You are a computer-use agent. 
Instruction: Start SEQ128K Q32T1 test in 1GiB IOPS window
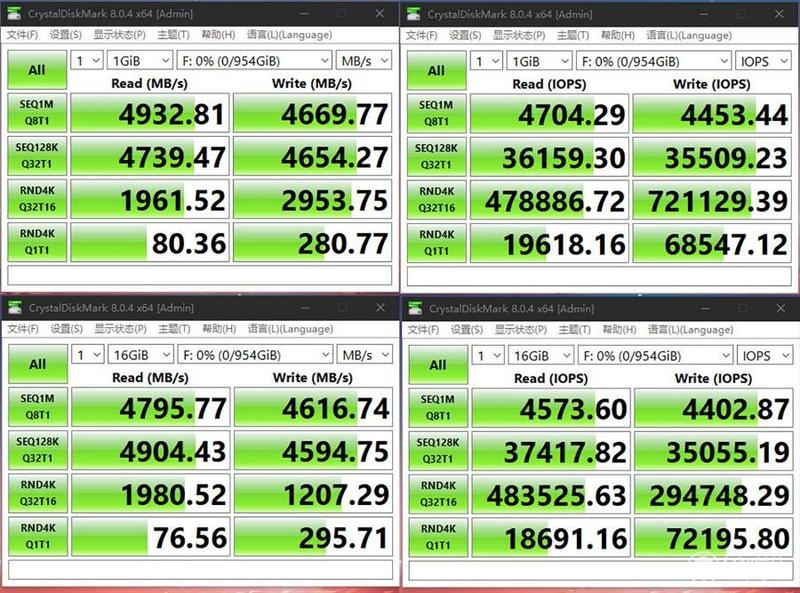click(x=437, y=156)
